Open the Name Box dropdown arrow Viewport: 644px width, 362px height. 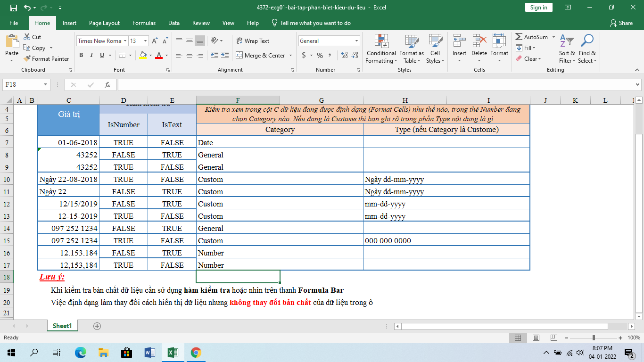coord(46,85)
